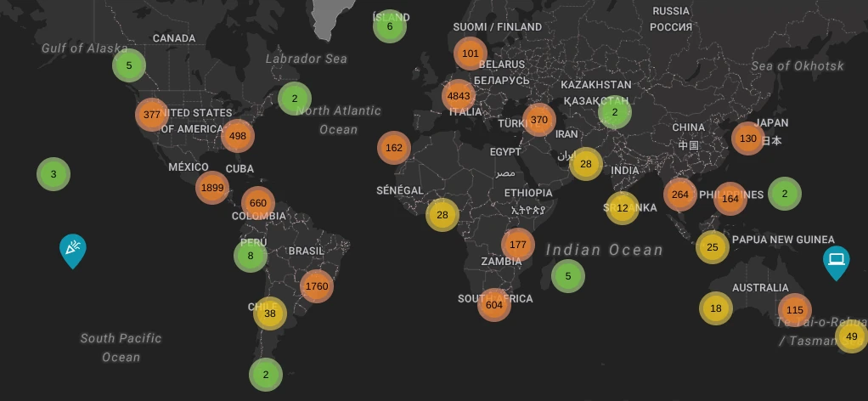Click the 264 cluster in Southeast Asia
The height and width of the screenshot is (401, 868).
coord(680,195)
